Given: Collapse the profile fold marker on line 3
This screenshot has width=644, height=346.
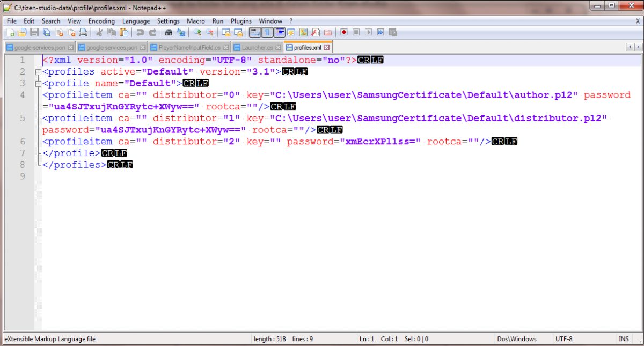Looking at the screenshot, I should point(38,84).
